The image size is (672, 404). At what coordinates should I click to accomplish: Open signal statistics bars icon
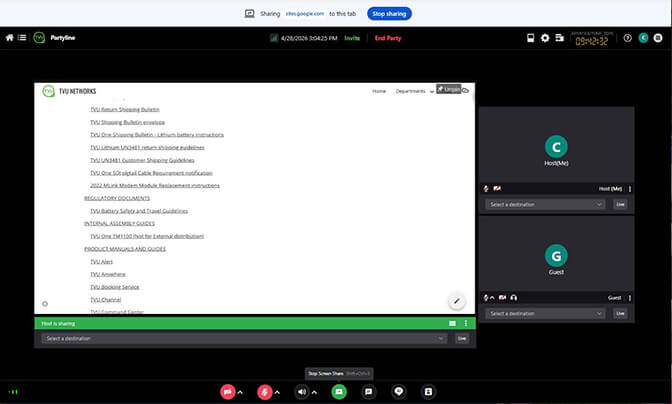(x=273, y=38)
